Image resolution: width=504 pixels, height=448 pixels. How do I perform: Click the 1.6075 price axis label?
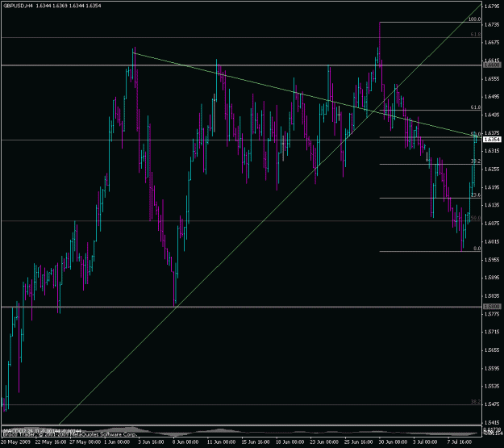pos(492,224)
